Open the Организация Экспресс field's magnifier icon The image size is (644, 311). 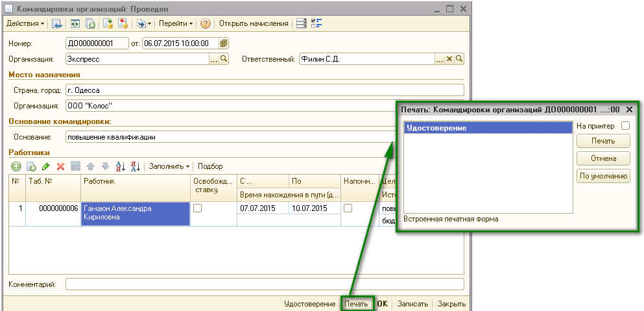tap(224, 59)
